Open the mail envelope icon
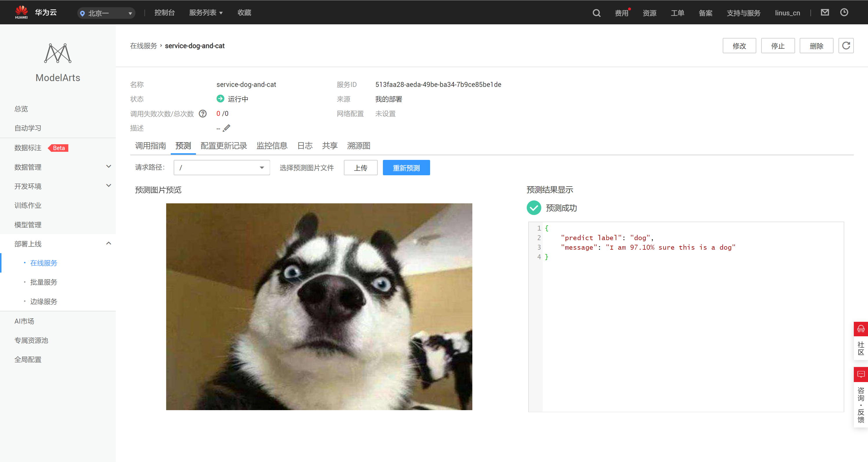 825,12
